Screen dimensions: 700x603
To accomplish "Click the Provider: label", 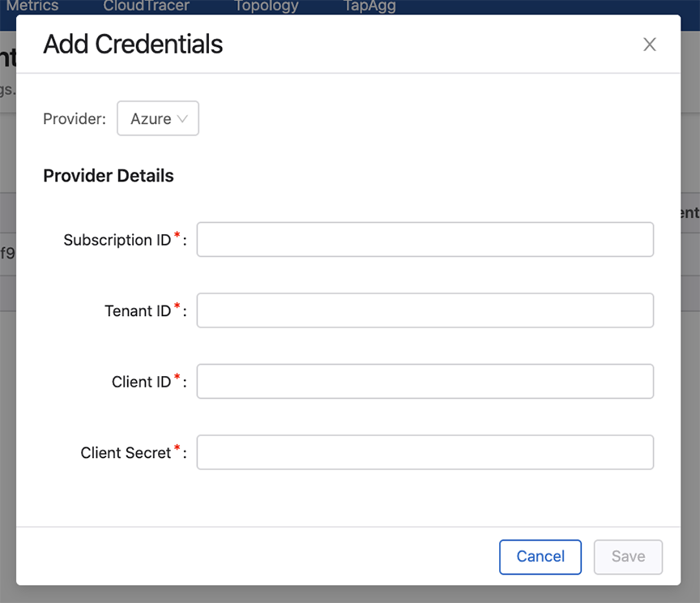I will tap(75, 119).
